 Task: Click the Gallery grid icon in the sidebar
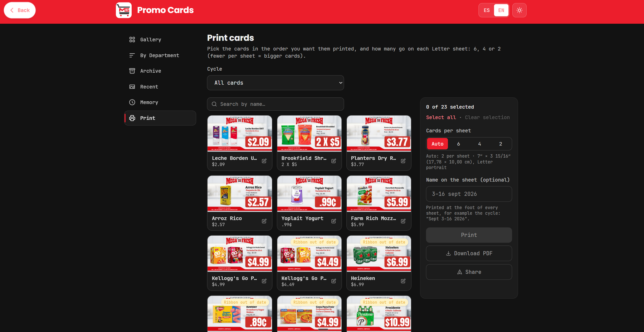[132, 39]
